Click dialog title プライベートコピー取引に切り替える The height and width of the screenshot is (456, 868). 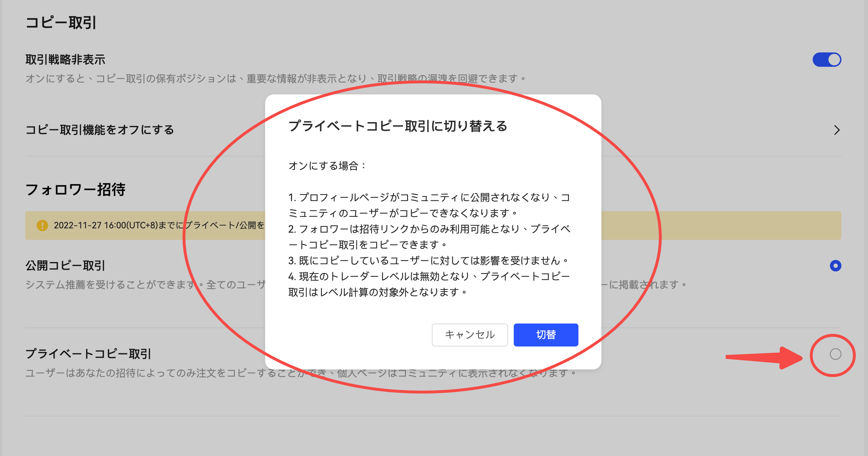pos(398,126)
